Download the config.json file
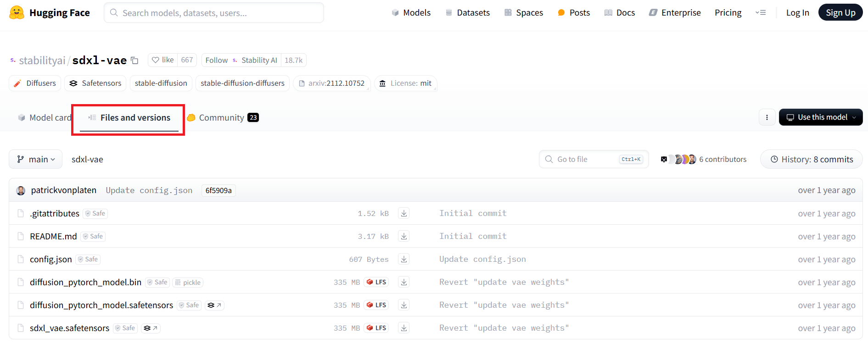The width and height of the screenshot is (868, 343). (x=404, y=259)
